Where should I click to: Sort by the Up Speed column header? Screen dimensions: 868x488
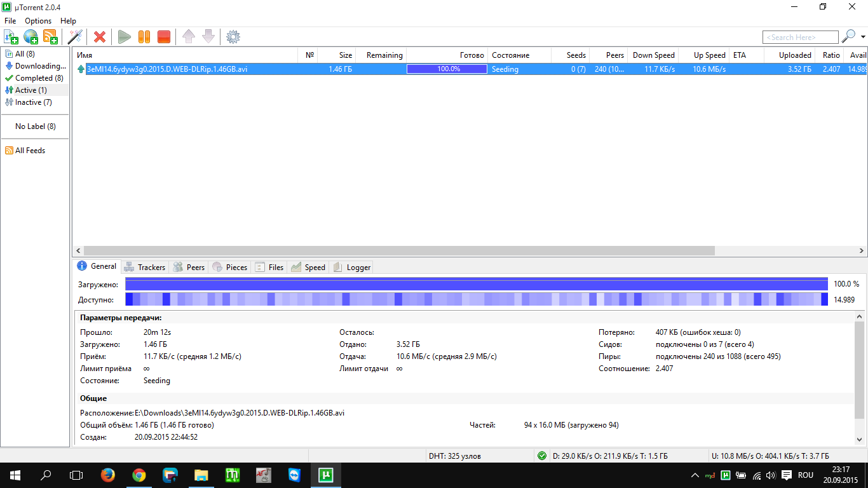(x=703, y=55)
